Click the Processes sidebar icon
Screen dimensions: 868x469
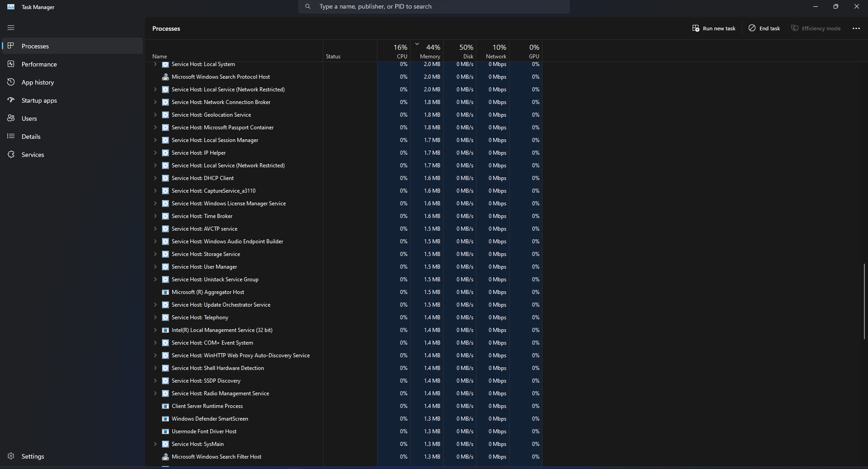11,46
